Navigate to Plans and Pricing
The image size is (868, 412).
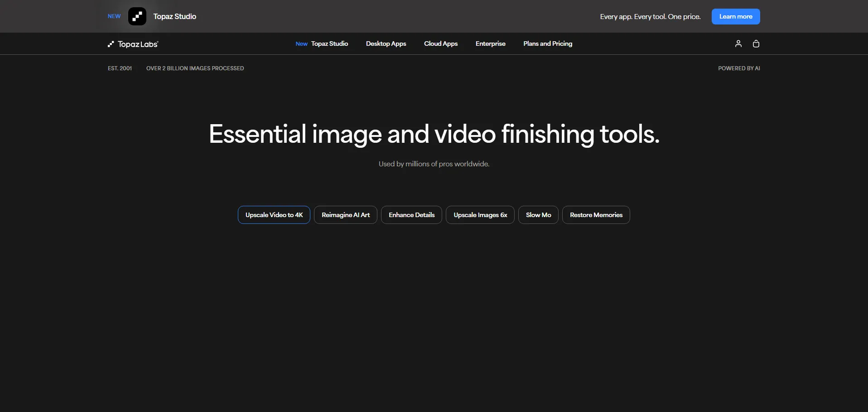click(x=548, y=44)
